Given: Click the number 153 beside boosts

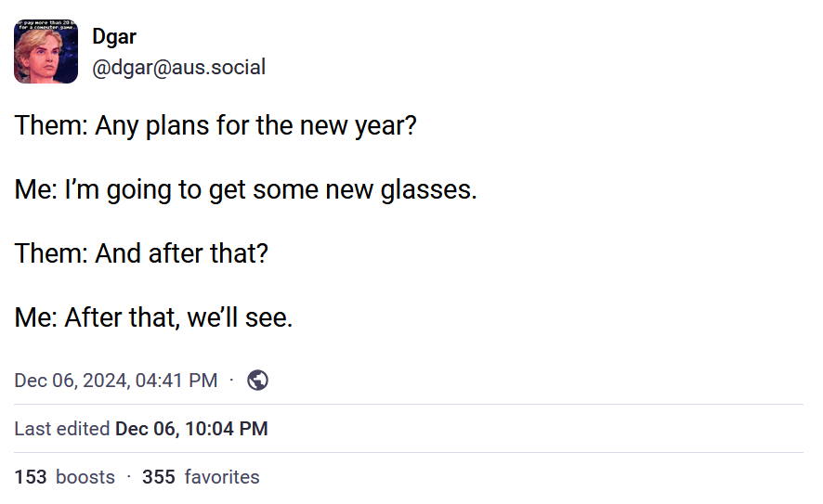Looking at the screenshot, I should pos(31,477).
